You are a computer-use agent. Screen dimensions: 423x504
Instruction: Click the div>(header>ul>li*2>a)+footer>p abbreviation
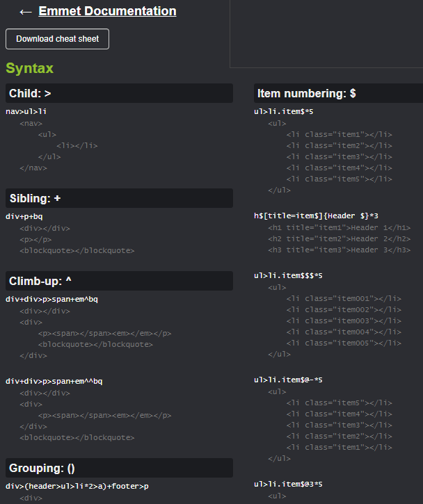77,487
